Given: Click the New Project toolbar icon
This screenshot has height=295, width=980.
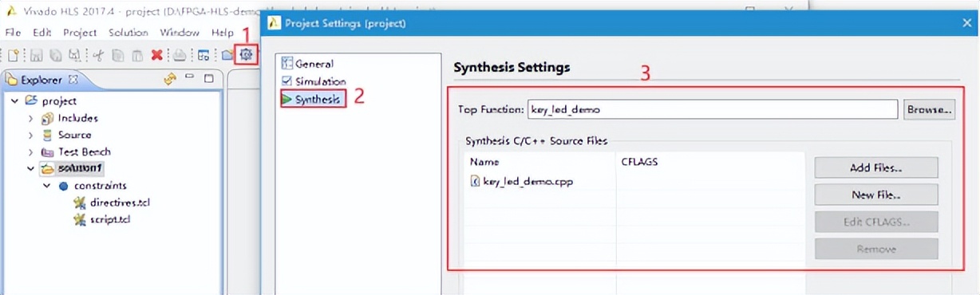Looking at the screenshot, I should coord(14,55).
